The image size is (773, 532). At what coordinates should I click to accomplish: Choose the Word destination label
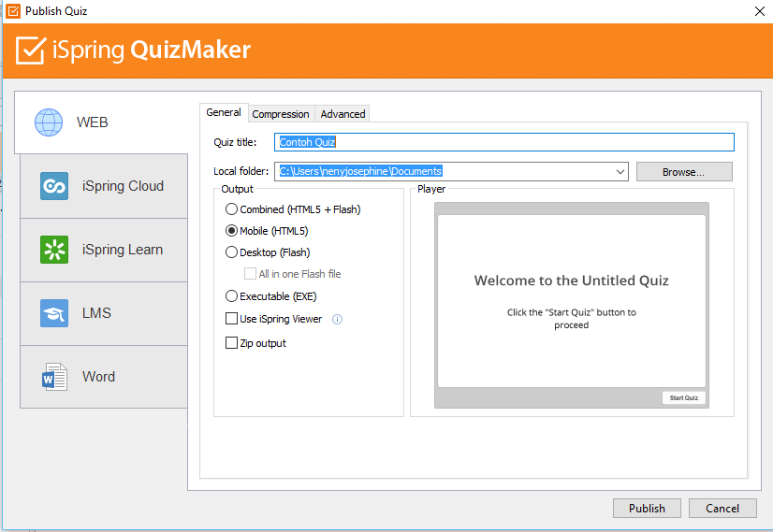click(x=98, y=377)
